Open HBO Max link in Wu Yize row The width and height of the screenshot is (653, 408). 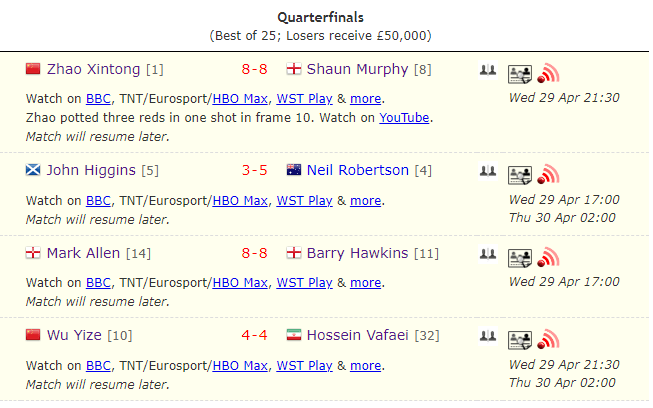tap(240, 365)
